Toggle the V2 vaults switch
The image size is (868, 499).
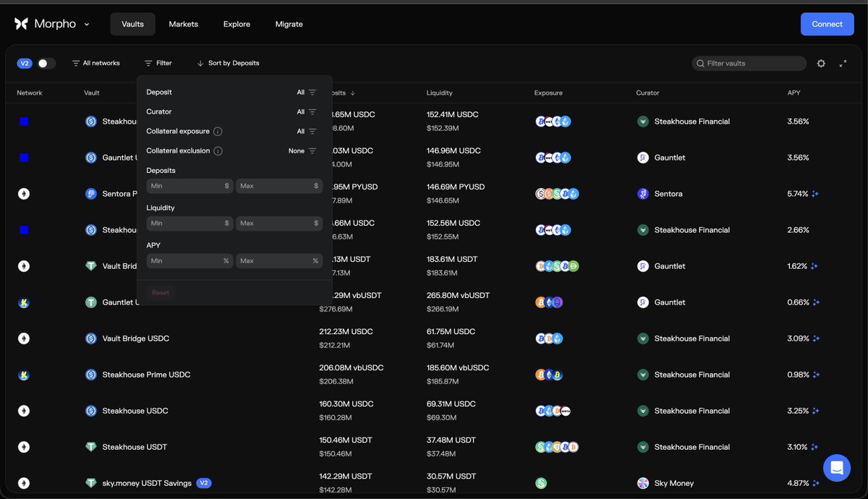[46, 64]
